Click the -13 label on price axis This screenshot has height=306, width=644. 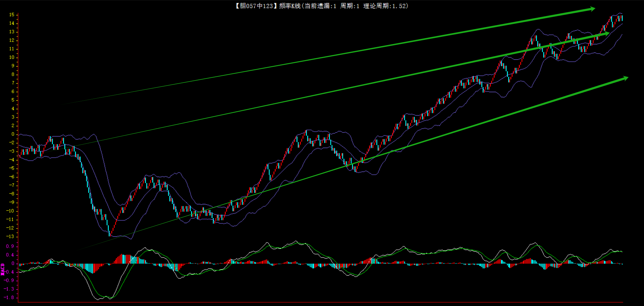[x=10, y=236]
